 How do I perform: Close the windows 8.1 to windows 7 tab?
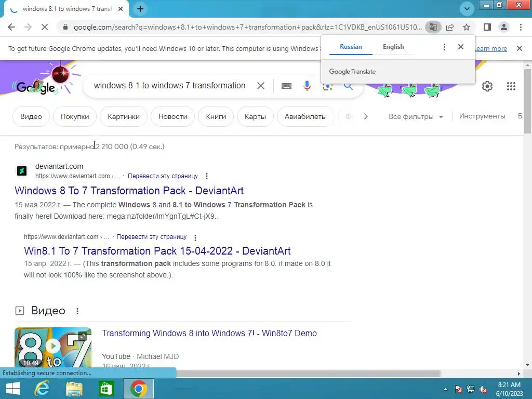[x=121, y=9]
